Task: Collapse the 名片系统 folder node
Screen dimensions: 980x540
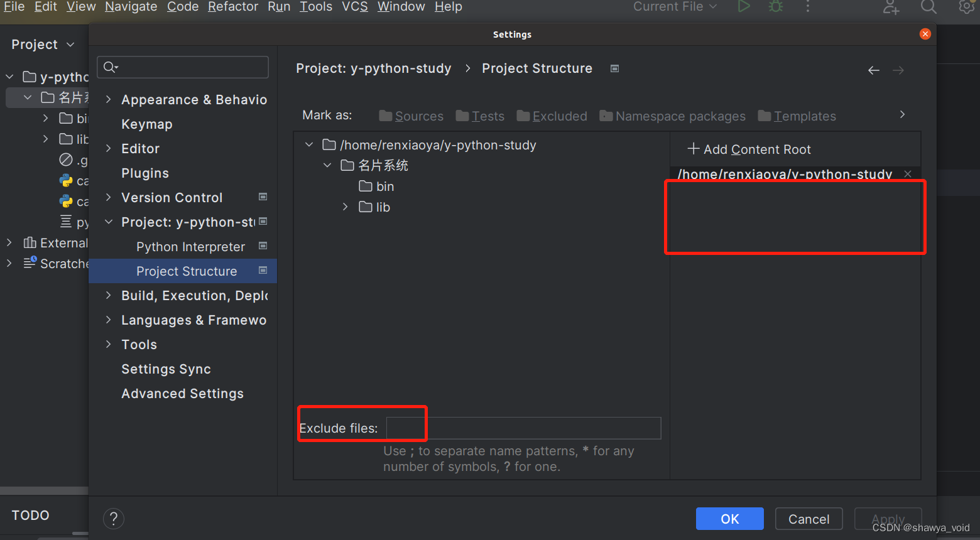Action: click(x=327, y=165)
